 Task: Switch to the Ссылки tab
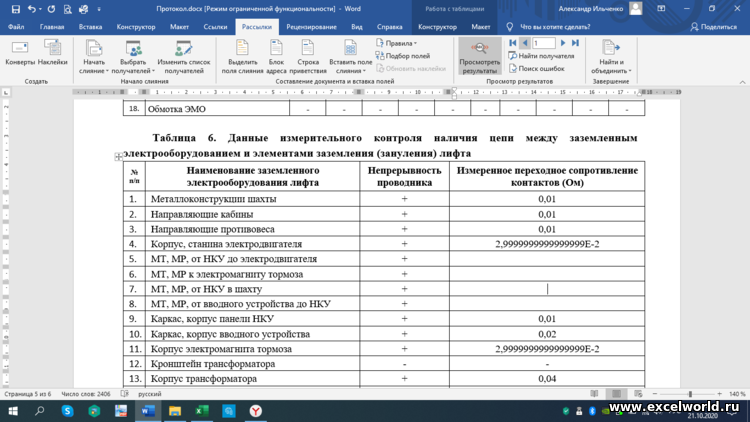pos(215,27)
